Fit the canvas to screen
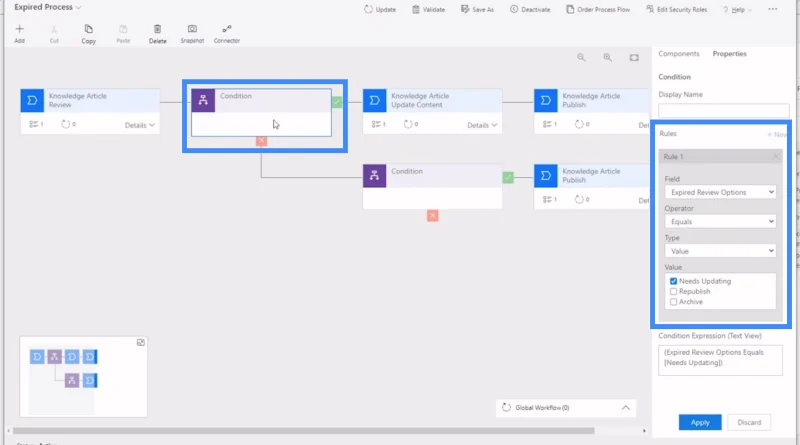The image size is (800, 445). pos(634,58)
